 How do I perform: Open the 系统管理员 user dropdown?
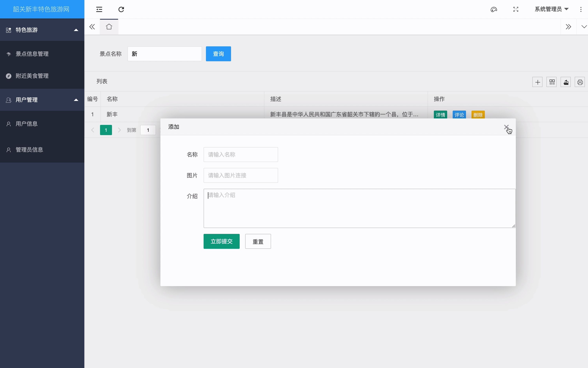pos(552,9)
